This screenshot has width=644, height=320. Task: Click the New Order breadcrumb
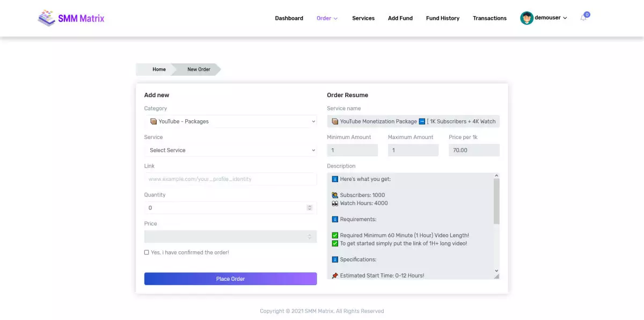[x=199, y=69]
